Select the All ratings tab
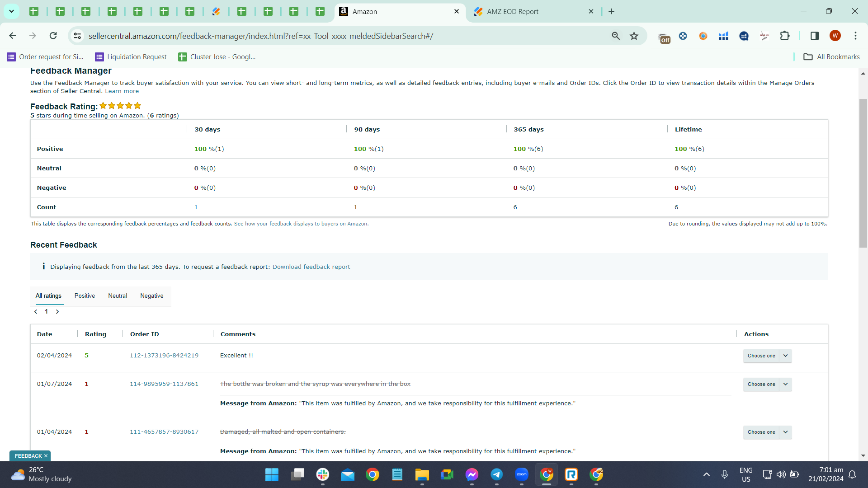Image resolution: width=868 pixels, height=488 pixels. point(48,296)
